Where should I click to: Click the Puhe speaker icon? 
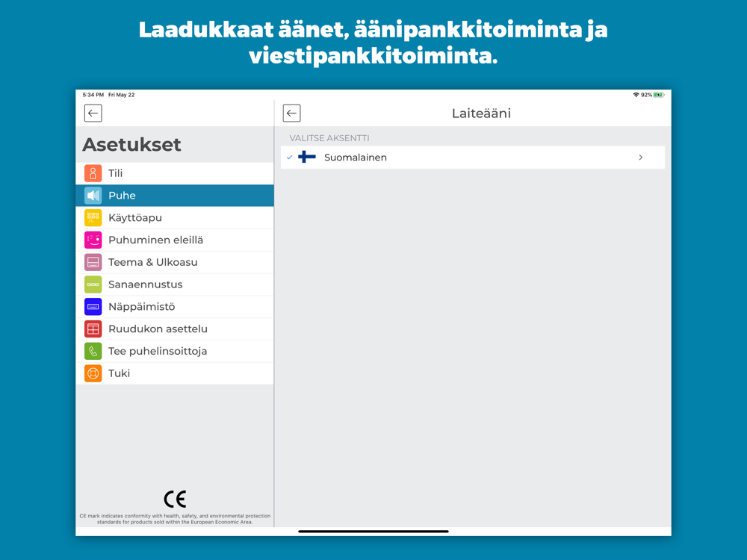click(x=93, y=195)
